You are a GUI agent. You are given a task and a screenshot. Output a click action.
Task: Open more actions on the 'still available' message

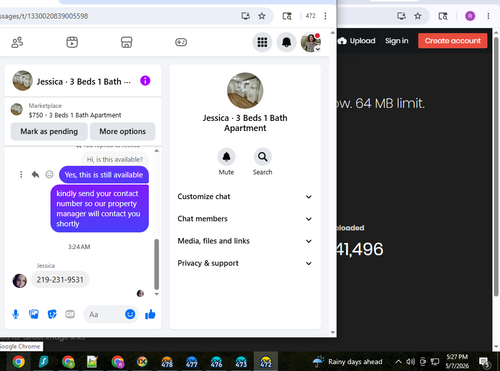[21, 174]
